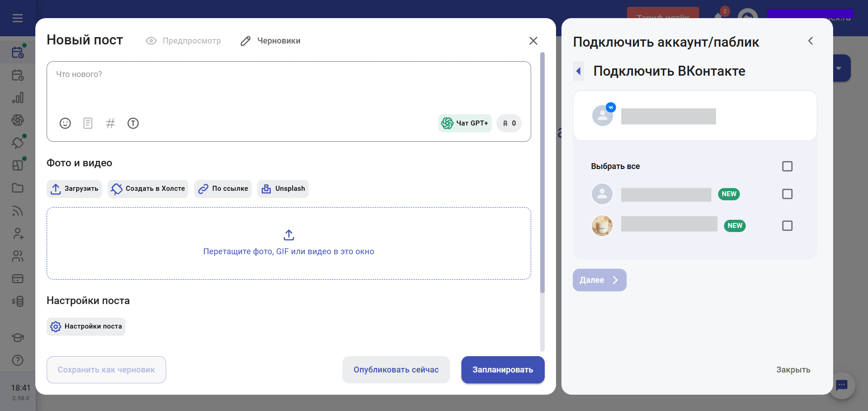Open the canvas editor icon in the sidebar
The width and height of the screenshot is (868, 411).
(18, 143)
